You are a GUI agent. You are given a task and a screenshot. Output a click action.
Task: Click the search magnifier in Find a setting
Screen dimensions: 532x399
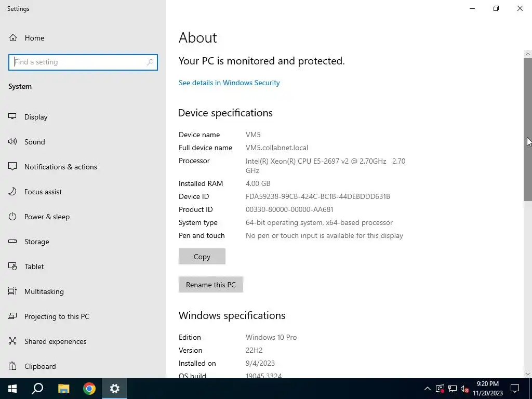150,62
